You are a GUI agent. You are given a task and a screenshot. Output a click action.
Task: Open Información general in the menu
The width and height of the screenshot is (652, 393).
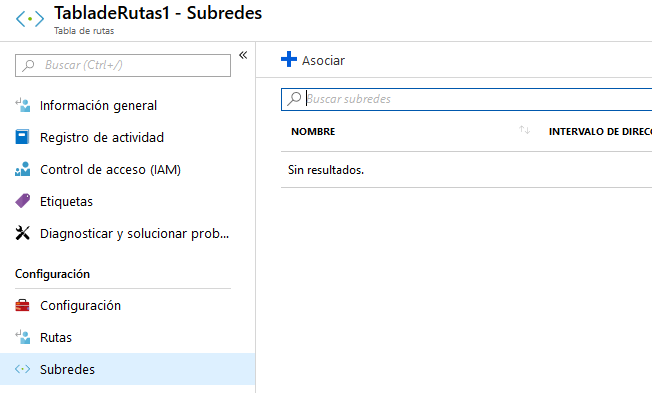point(98,106)
